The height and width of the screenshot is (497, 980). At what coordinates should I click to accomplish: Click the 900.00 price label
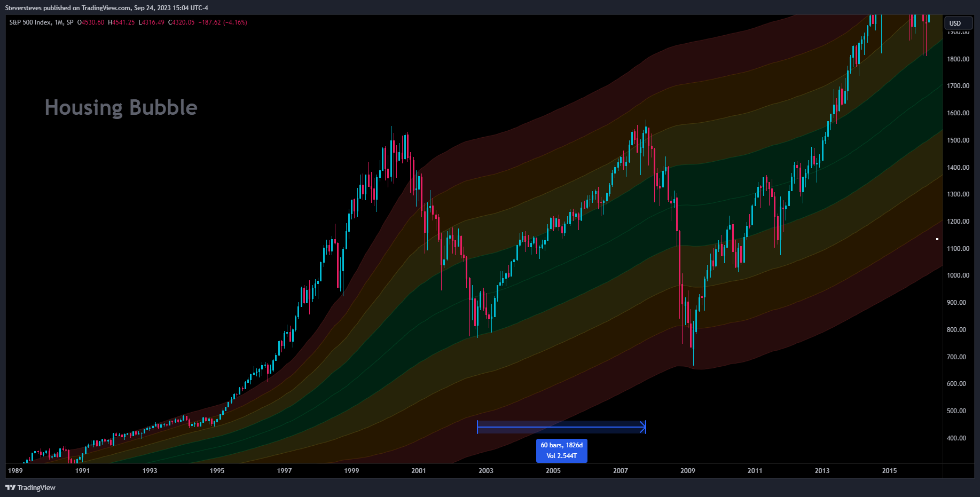point(957,303)
